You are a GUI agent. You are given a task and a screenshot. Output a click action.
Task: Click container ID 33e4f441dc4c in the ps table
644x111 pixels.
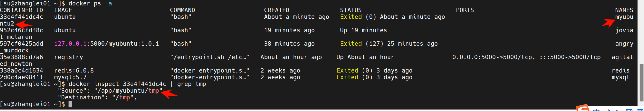point(21,17)
